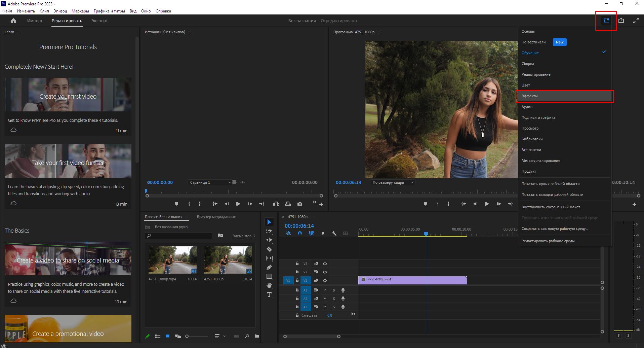644x348 pixels.
Task: Select the Hand tool
Action: coord(269,285)
